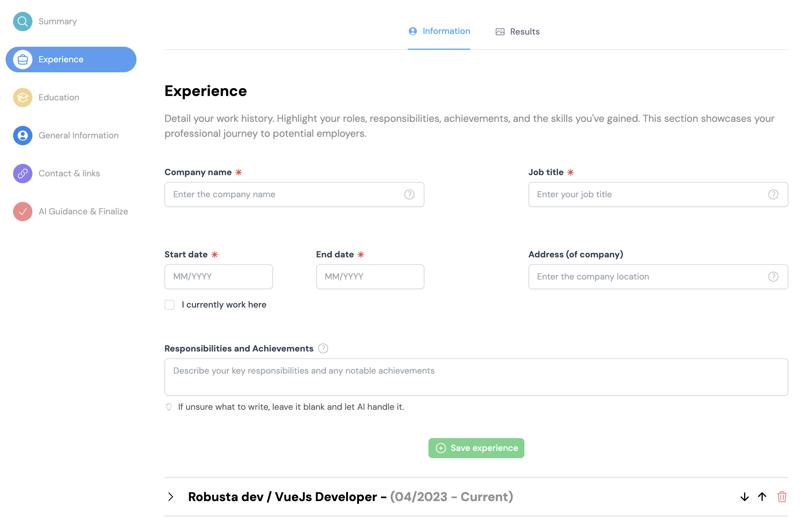This screenshot has height=526, width=812.
Task: Focus the Responsibilities and Achievements text area
Action: [x=476, y=377]
